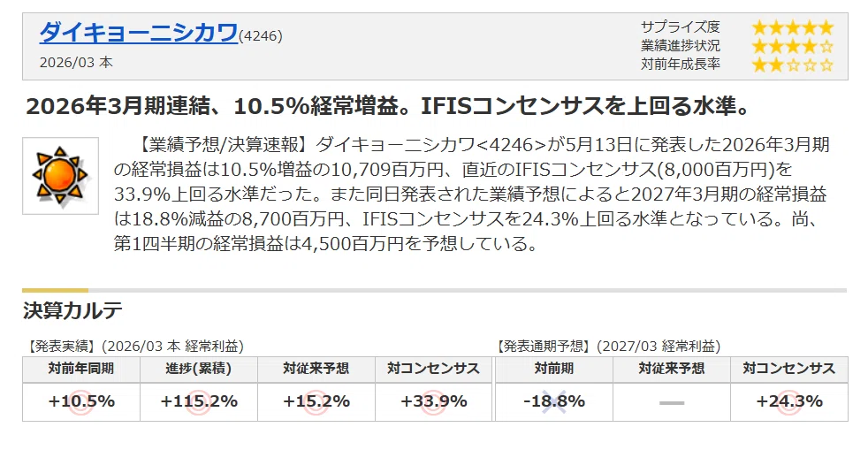
Task: Click the stock code (4246) text
Action: [x=260, y=36]
